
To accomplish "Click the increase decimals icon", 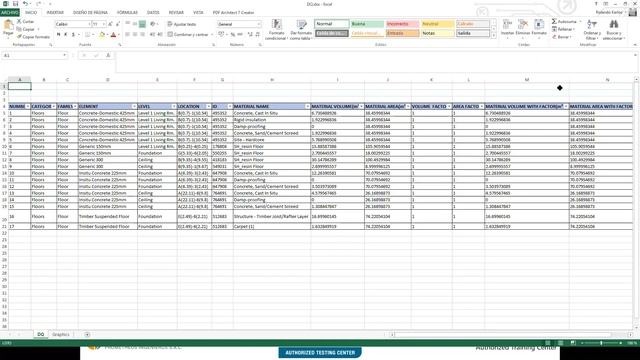I will [x=250, y=35].
